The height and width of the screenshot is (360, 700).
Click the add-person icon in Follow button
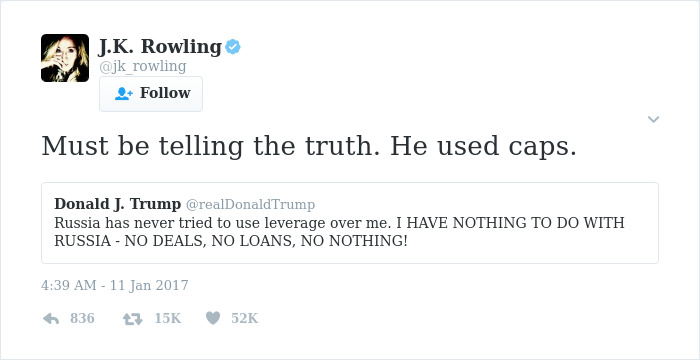pyautogui.click(x=123, y=93)
